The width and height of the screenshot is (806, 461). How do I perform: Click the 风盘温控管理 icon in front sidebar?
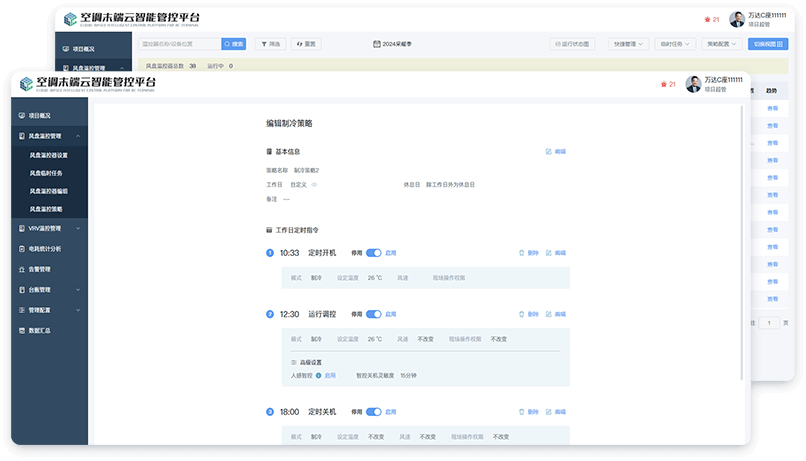pyautogui.click(x=22, y=136)
